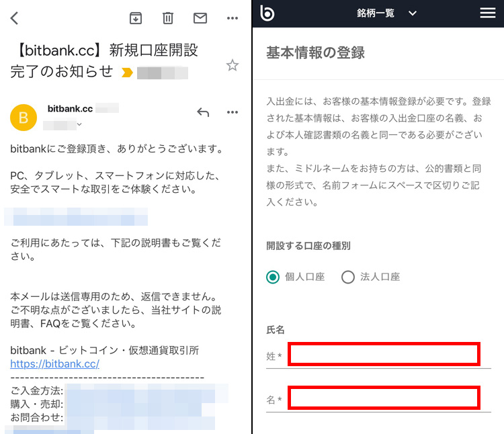The width and height of the screenshot is (504, 434).
Task: Tap the 購入・売却: line in the email footer
Action: (x=37, y=404)
